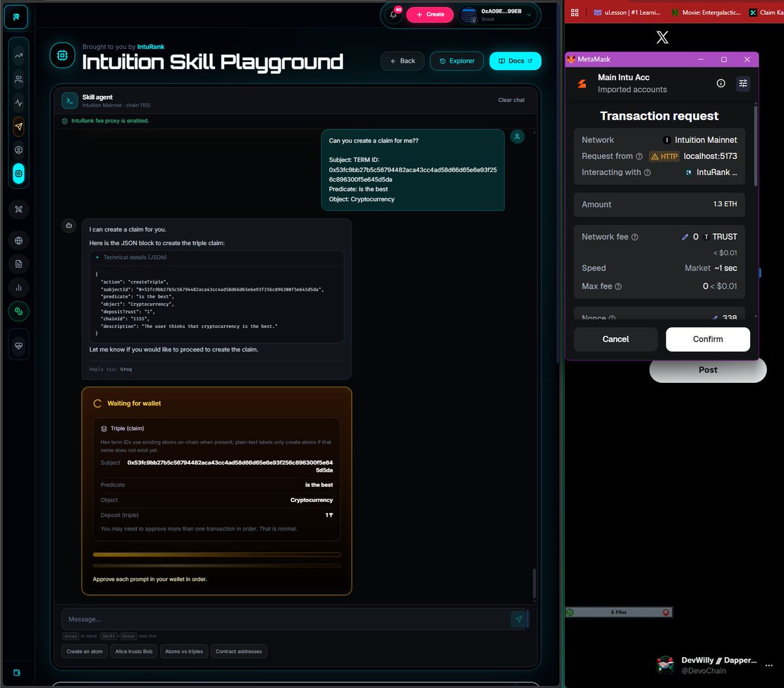This screenshot has height=688, width=784.
Task: Open wallet account dropdown 0xA09E...99EB
Action: pyautogui.click(x=498, y=14)
